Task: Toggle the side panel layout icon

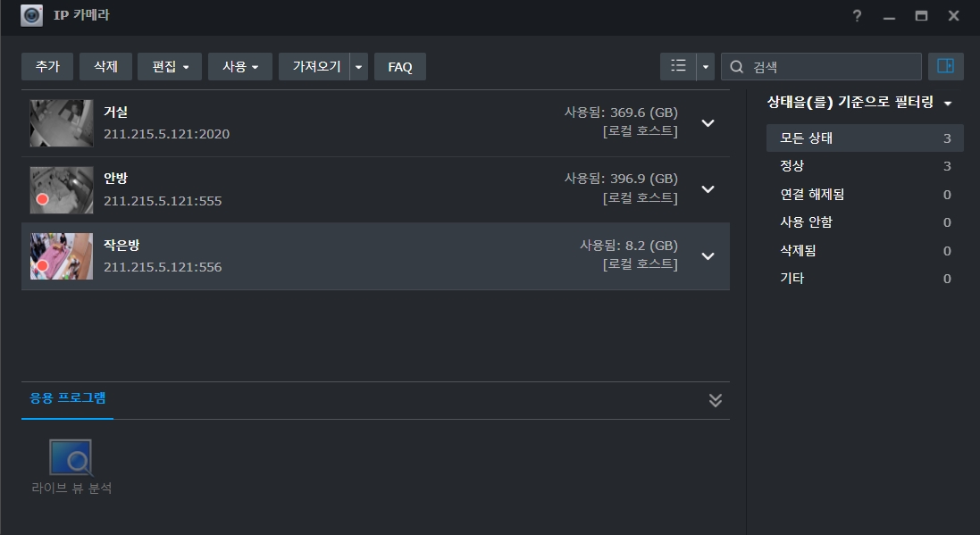Action: point(946,66)
